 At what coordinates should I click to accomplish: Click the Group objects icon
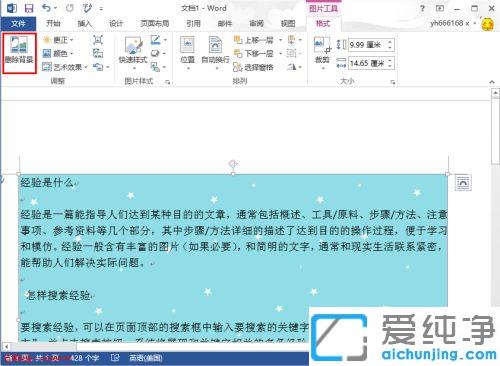tap(291, 53)
